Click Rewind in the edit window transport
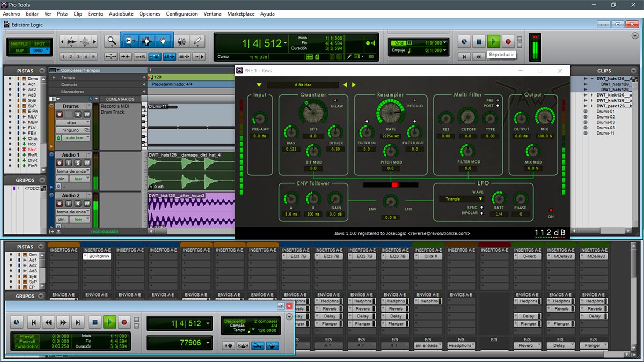The image size is (644, 362). 478,56
